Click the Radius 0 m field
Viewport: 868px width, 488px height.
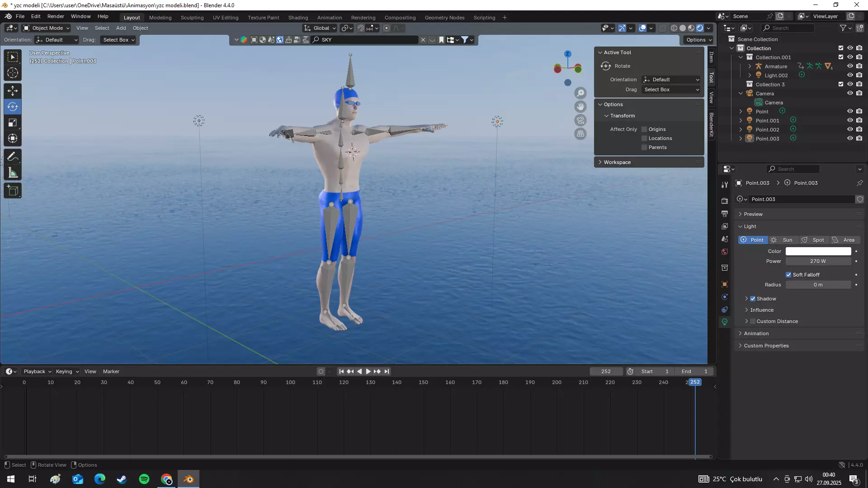pos(818,285)
